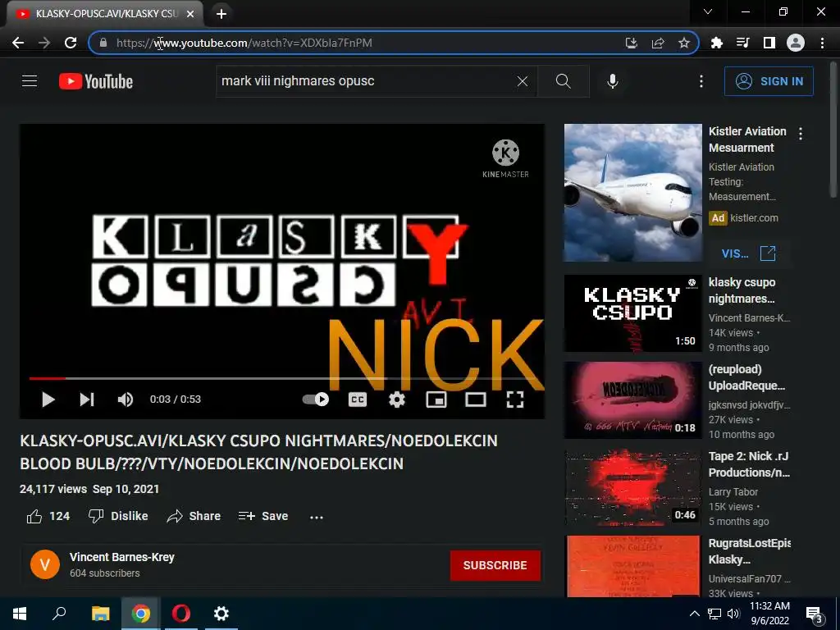Open video player settings gear

(397, 399)
